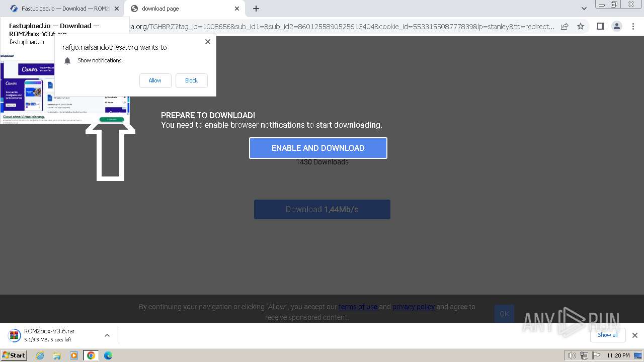
Task: Click Show all downloads
Action: (x=607, y=335)
